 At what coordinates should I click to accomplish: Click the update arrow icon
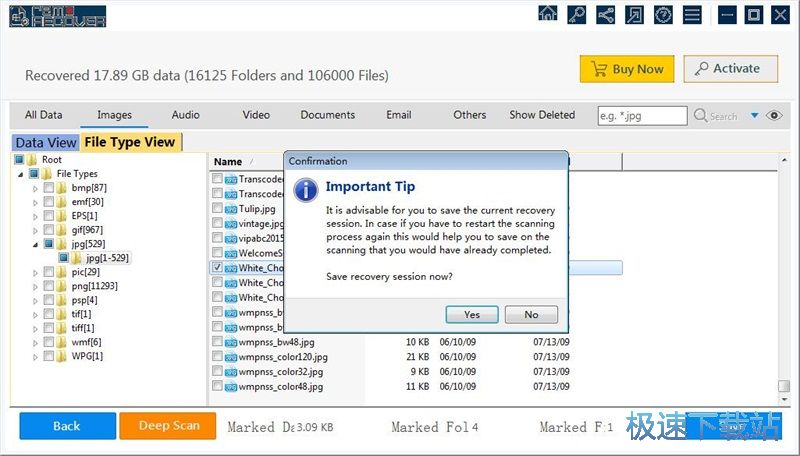click(x=634, y=15)
